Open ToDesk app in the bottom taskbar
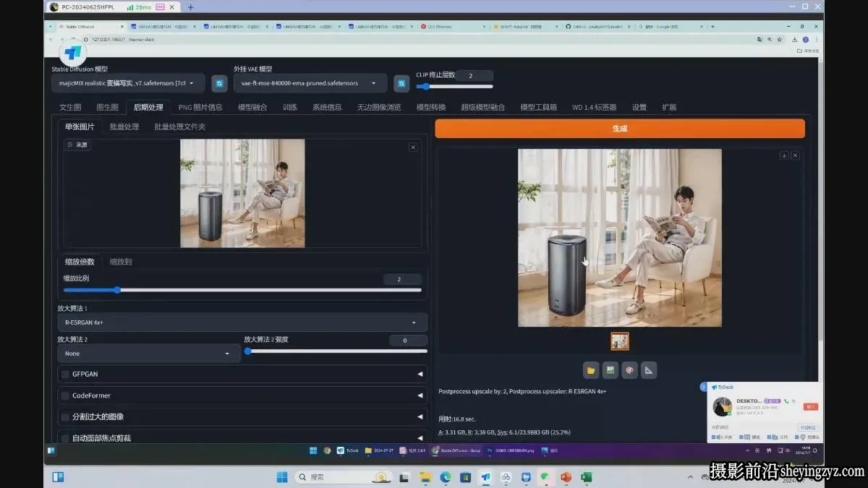 [x=485, y=477]
